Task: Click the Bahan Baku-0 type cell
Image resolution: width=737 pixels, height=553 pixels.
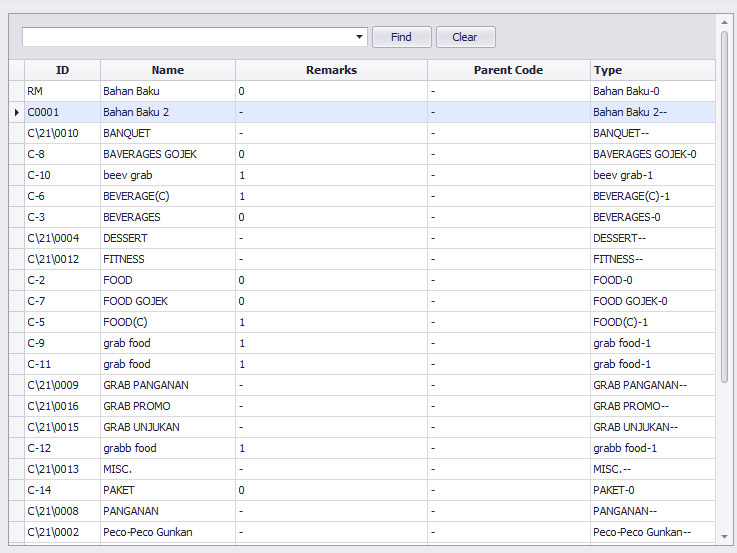Action: 653,91
